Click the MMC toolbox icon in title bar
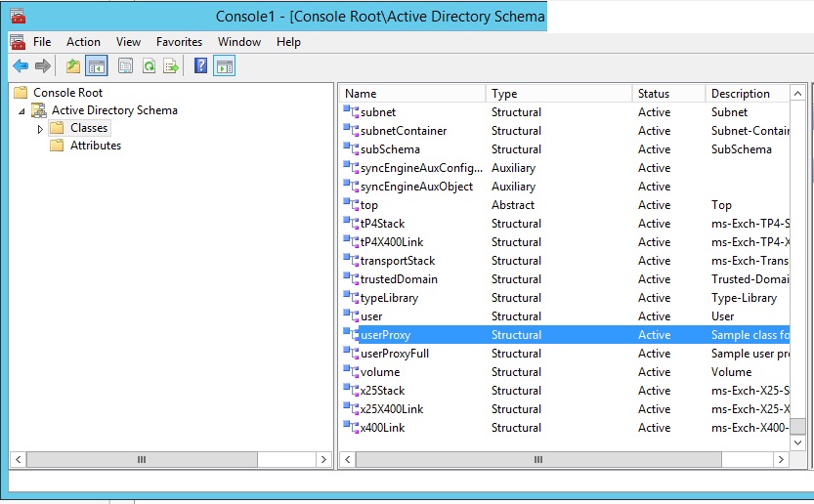The height and width of the screenshot is (504, 814). point(18,16)
